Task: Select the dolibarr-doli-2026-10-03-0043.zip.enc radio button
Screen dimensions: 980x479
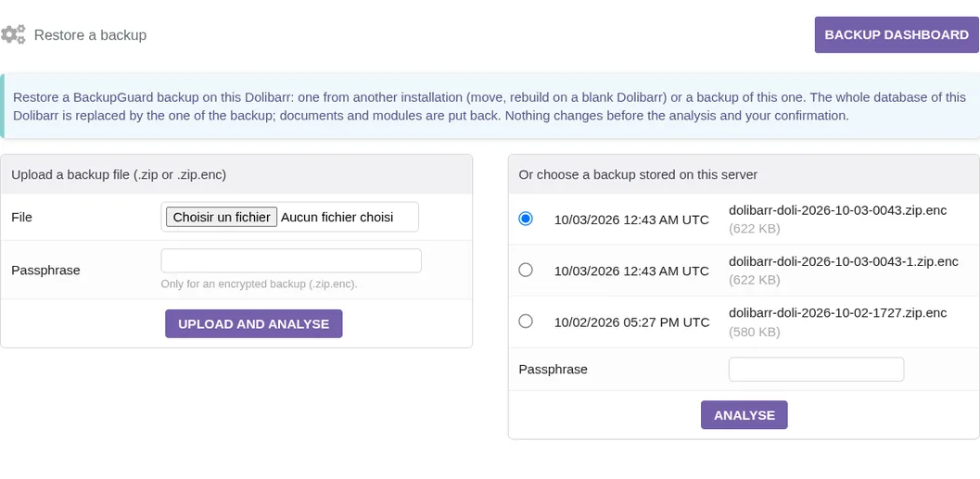Action: [x=526, y=219]
